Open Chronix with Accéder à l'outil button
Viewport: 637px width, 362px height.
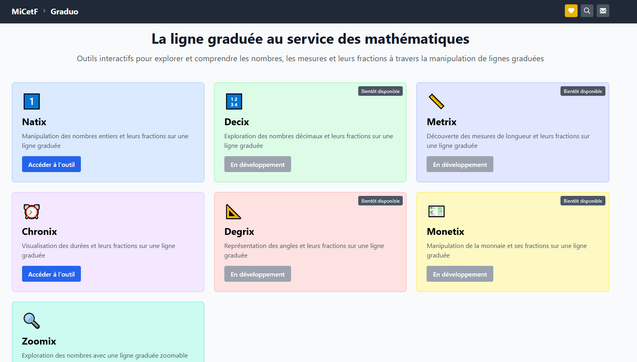tap(51, 274)
